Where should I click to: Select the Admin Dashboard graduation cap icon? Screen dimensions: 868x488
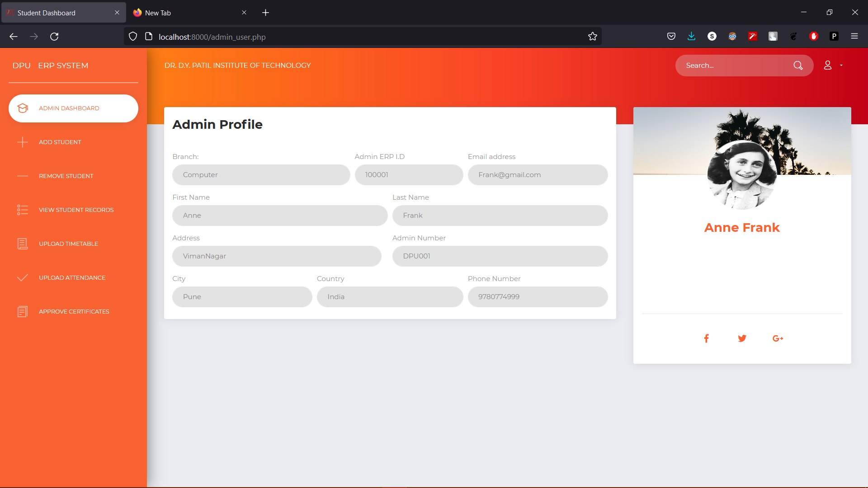[23, 108]
